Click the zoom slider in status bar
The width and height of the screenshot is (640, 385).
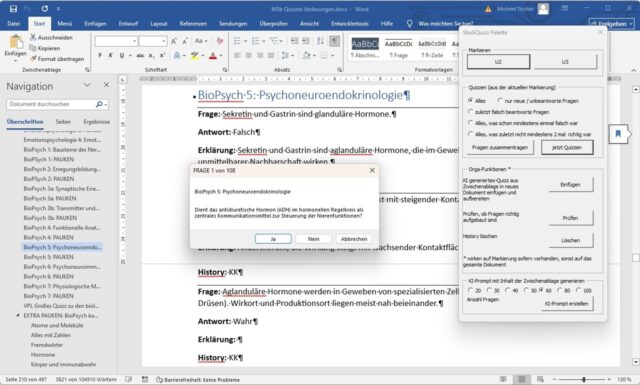[584, 380]
